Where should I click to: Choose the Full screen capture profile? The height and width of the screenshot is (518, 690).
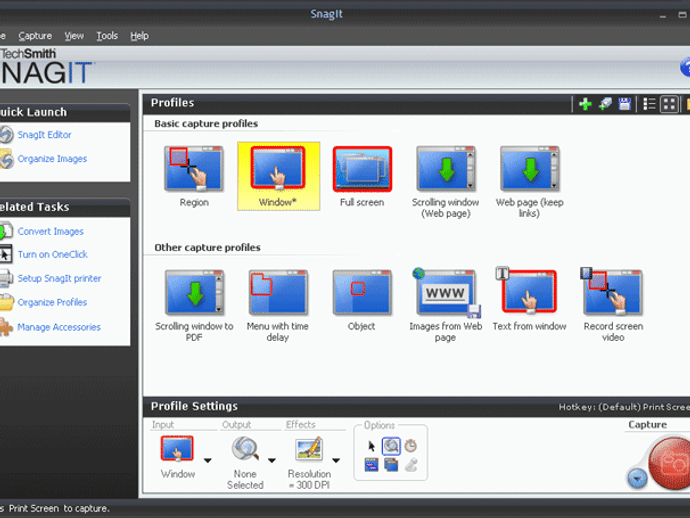(x=362, y=176)
